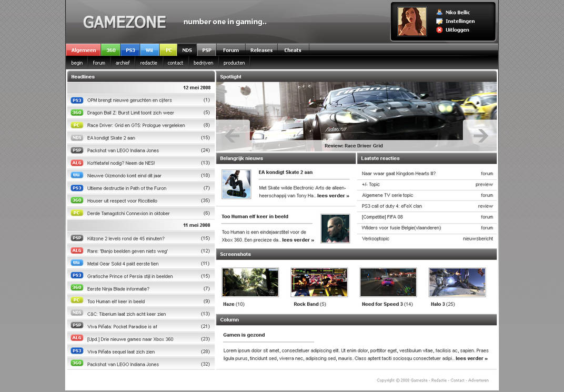Go to begin in the submenu
The image size is (564, 392).
click(x=77, y=63)
